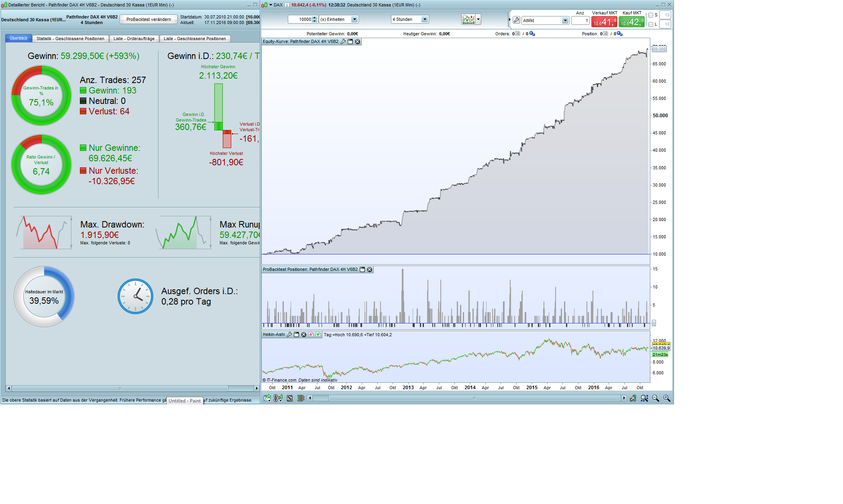Switch to Liste - Orderaufträge tab
Screen dimensions: 843x504
[x=134, y=39]
